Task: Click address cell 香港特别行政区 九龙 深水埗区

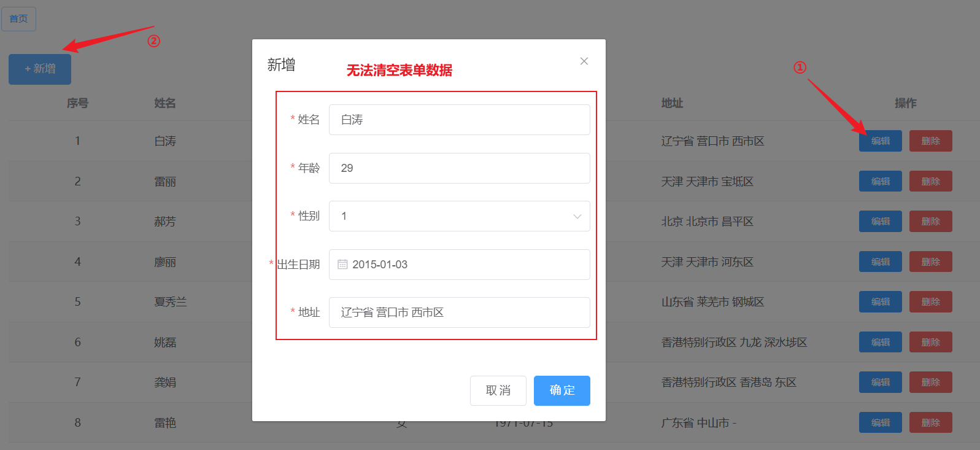Action: pos(734,343)
